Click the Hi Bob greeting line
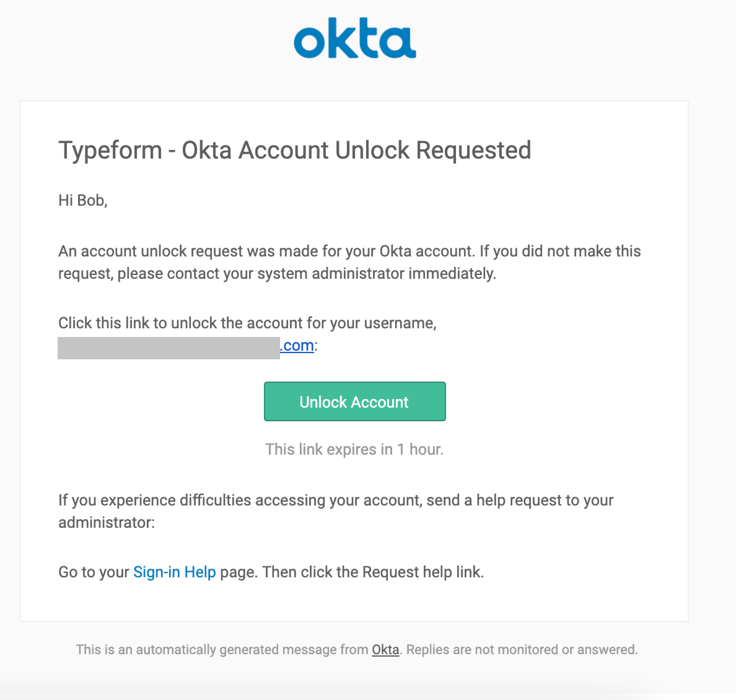The width and height of the screenshot is (736, 700). point(83,201)
